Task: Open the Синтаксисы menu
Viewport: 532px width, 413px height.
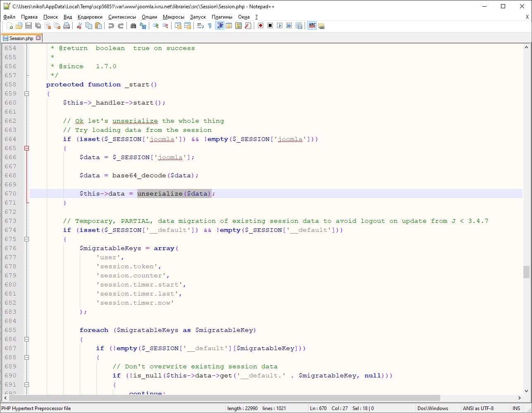Action: [x=122, y=17]
